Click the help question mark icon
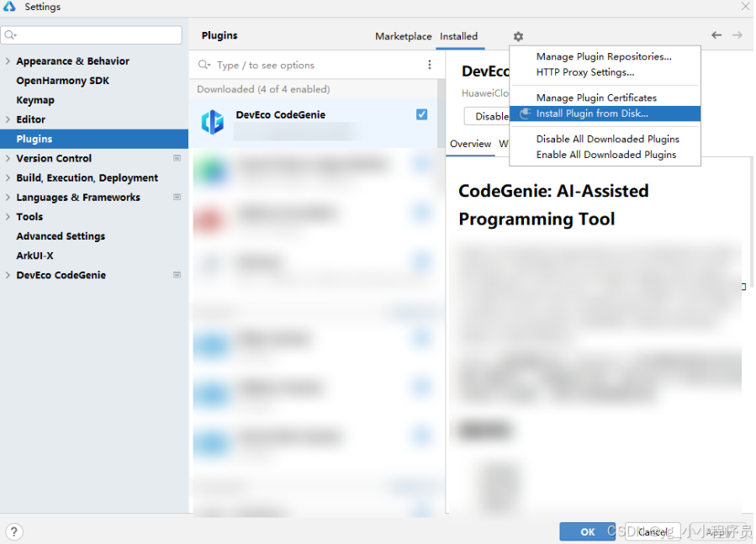The height and width of the screenshot is (544, 756). [14, 532]
